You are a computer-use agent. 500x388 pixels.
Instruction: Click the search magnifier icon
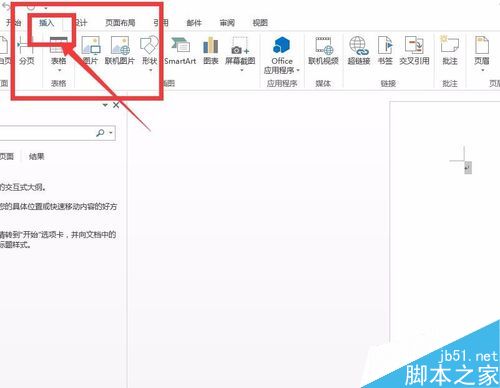(100, 133)
